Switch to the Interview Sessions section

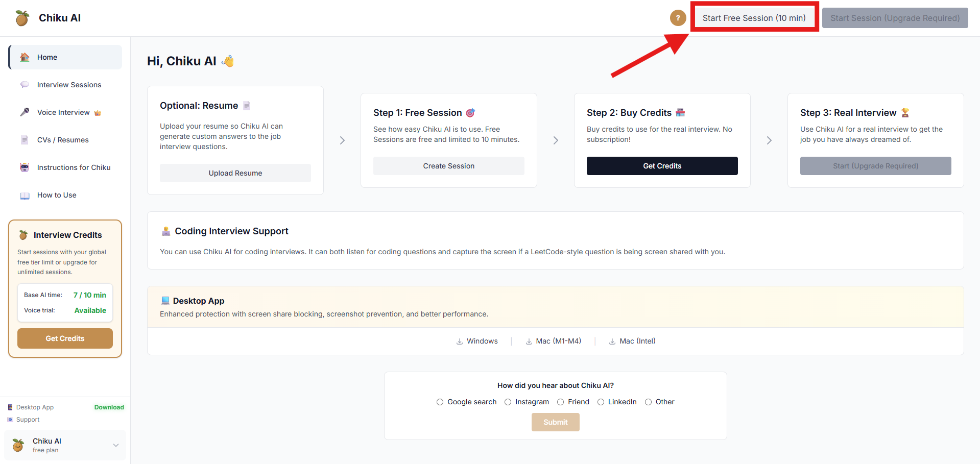(69, 84)
